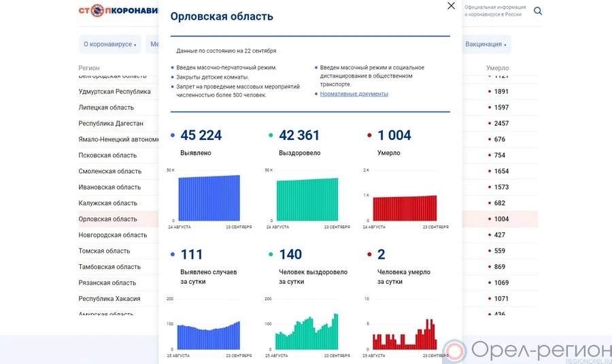Close the Орловская область popup

click(451, 6)
